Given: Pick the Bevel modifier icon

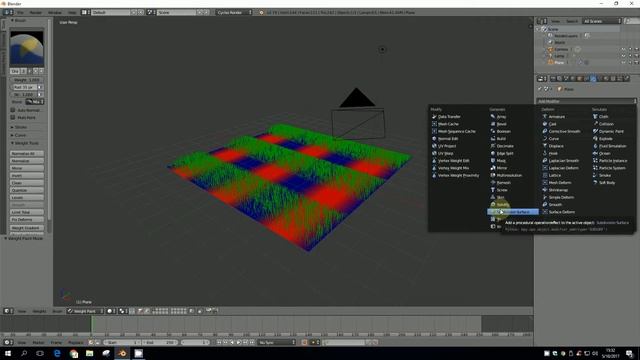Looking at the screenshot, I should pos(493,124).
